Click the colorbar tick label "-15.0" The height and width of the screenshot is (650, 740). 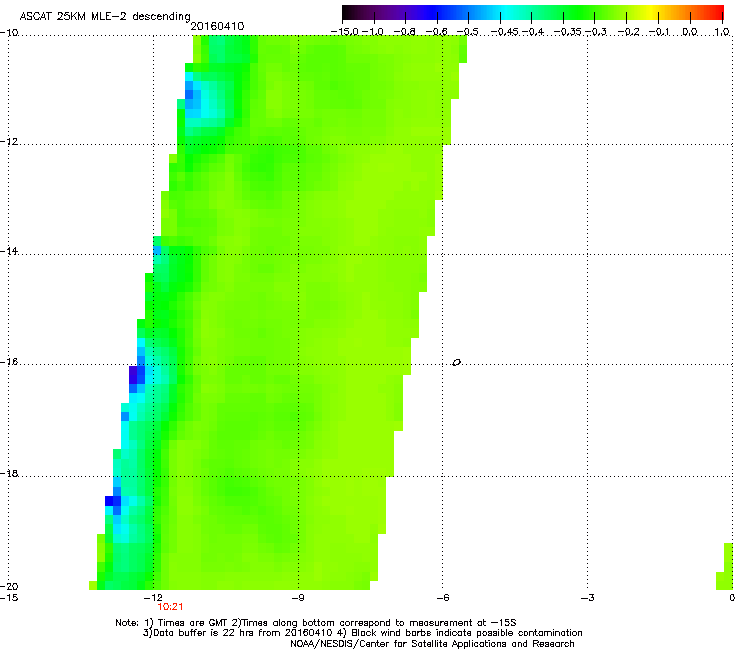point(345,32)
